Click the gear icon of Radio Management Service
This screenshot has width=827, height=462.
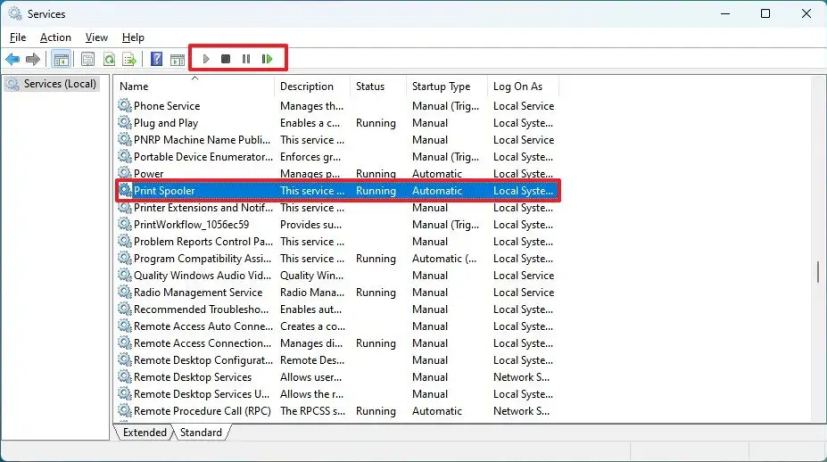coord(125,292)
